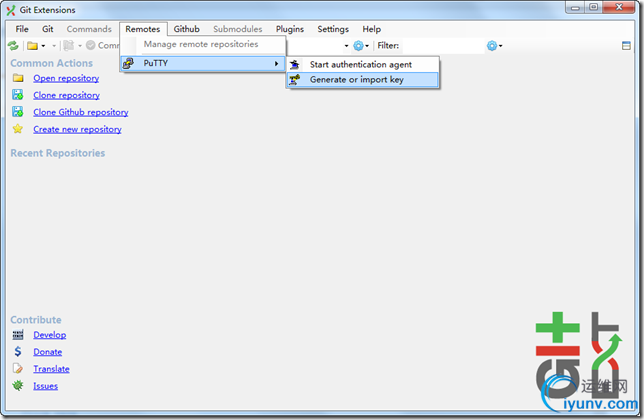Click the Clone repository link
The image size is (644, 420).
click(x=67, y=95)
